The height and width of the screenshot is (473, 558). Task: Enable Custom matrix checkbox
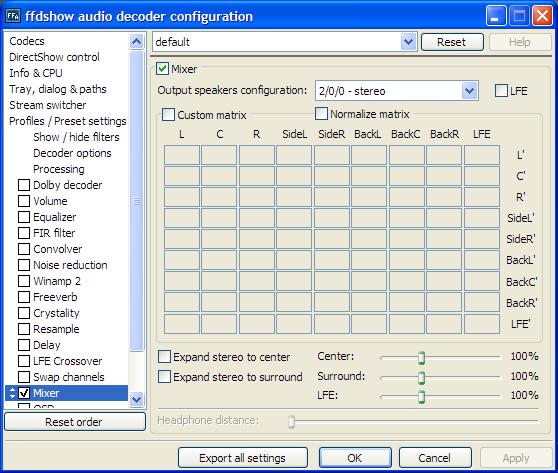point(168,115)
